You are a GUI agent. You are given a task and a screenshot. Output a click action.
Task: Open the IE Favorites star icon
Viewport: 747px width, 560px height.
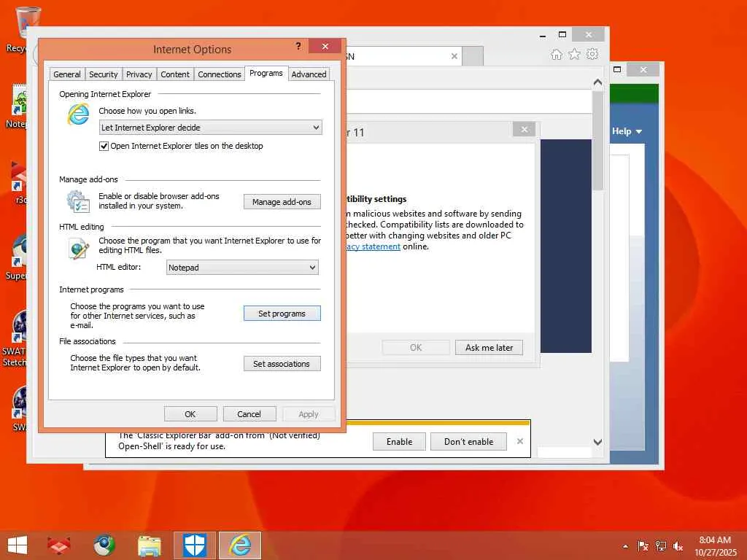click(575, 54)
